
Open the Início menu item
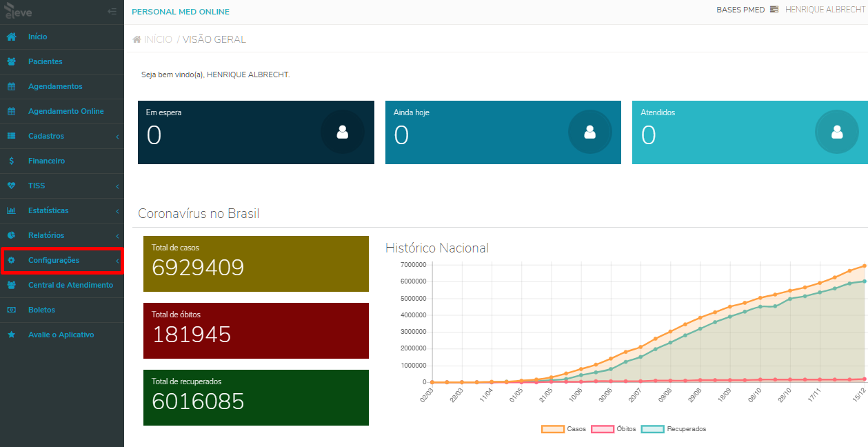tap(62, 37)
